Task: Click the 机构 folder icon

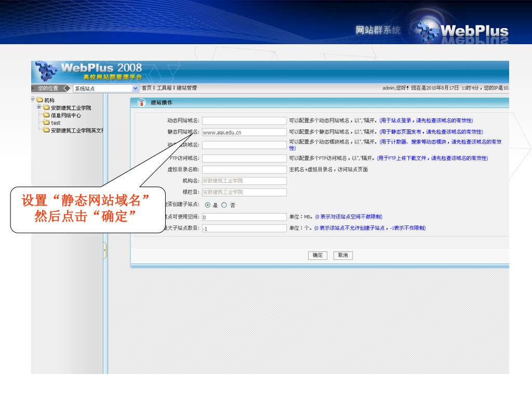Action: (x=39, y=100)
